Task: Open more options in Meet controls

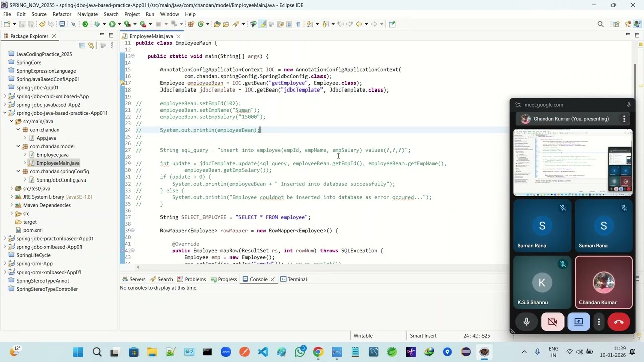Action: (599, 322)
